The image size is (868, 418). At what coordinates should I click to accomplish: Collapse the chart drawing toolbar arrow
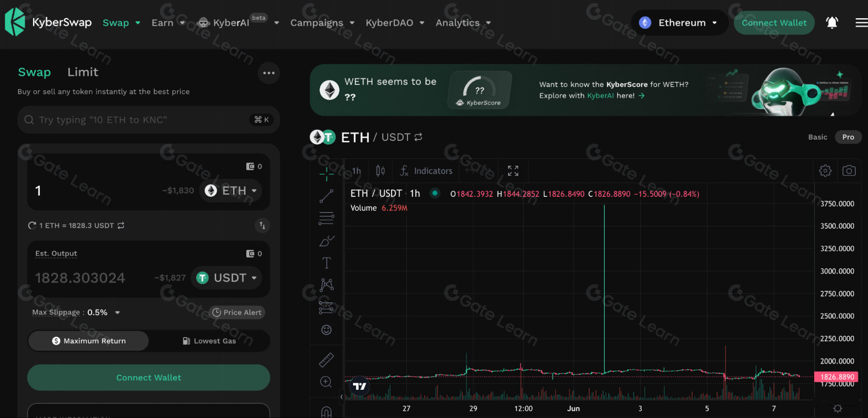pyautogui.click(x=341, y=397)
